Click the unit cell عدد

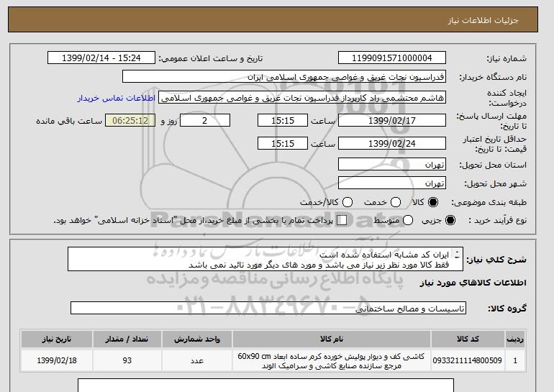pyautogui.click(x=197, y=360)
